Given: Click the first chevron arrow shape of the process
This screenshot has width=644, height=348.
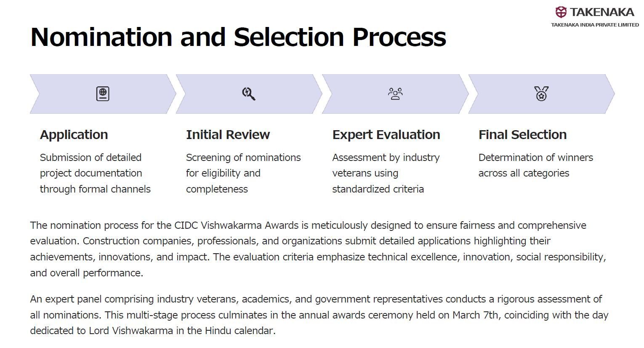Looking at the screenshot, I should click(103, 94).
